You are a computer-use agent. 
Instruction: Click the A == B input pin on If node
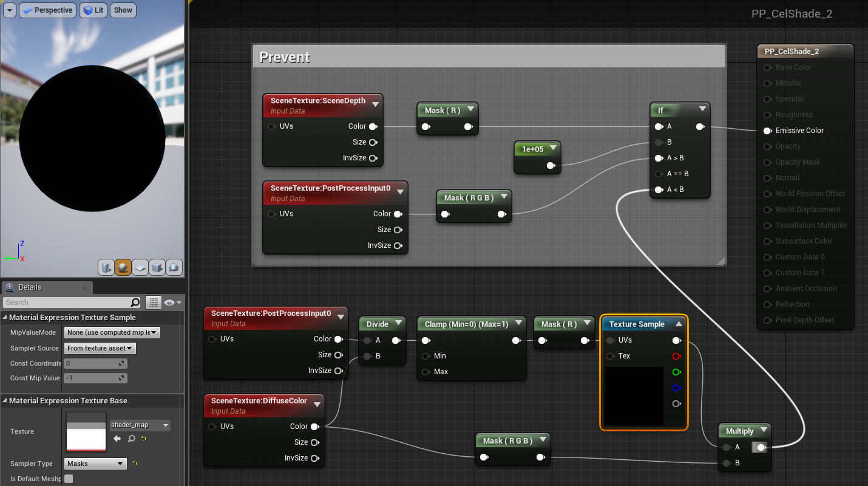(659, 174)
